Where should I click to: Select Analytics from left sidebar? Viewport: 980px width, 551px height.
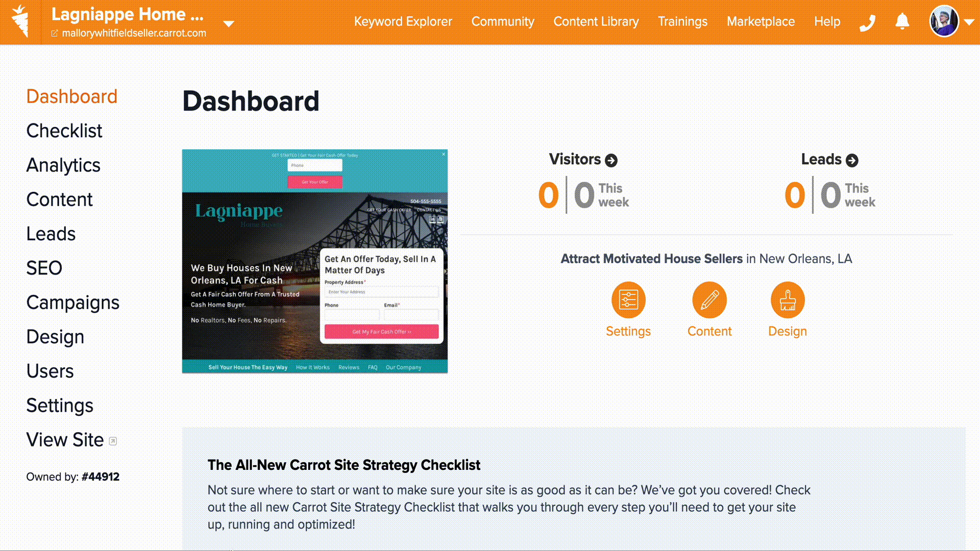[63, 165]
